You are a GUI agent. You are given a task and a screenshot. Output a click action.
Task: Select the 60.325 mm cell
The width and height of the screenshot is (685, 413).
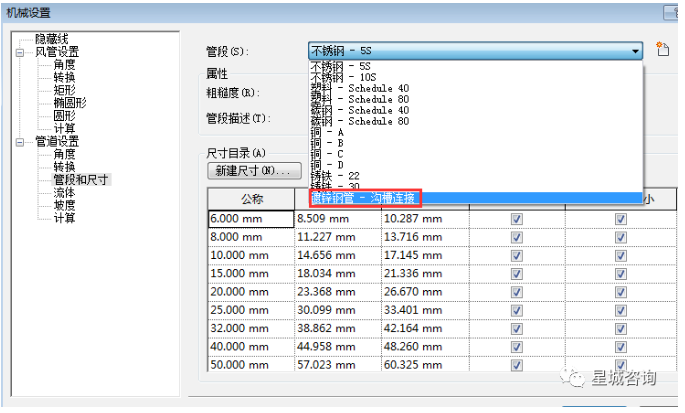coord(426,364)
